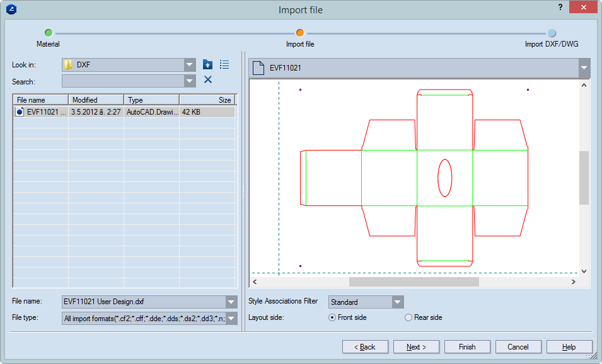Viewport: 602px width, 364px height.
Task: Click the Import DXF/DWG step circle
Action: point(552,33)
